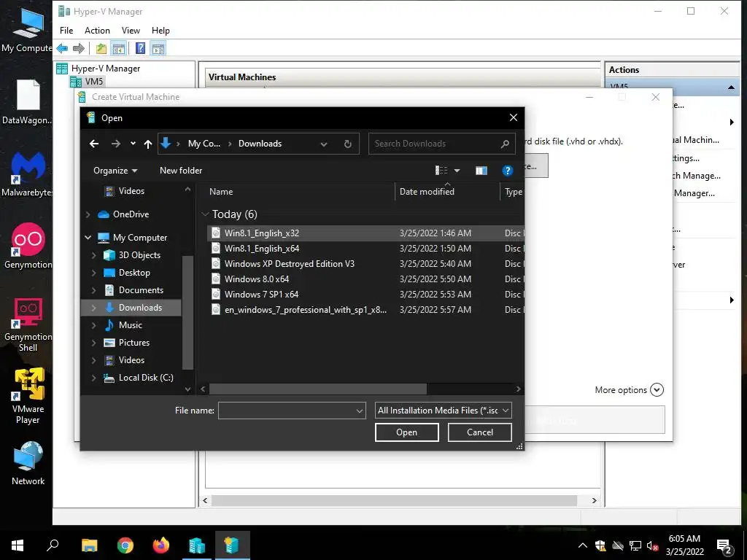Screen dimensions: 747x560
Task: Create a New folder in Downloads
Action: 181,171
